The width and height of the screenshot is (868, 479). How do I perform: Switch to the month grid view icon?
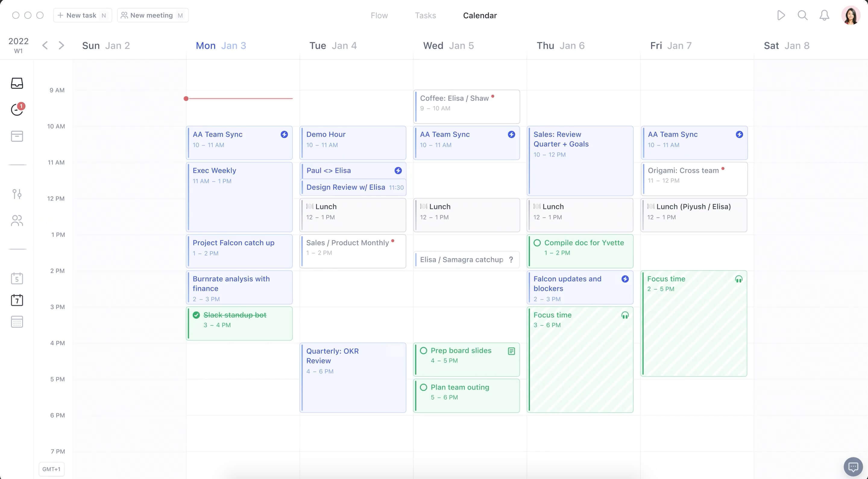point(17,322)
